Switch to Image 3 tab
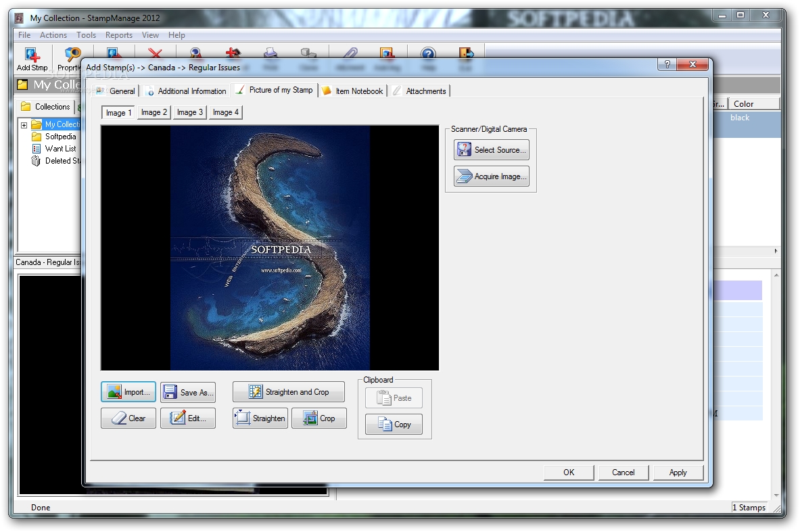800x532 pixels. [x=190, y=112]
